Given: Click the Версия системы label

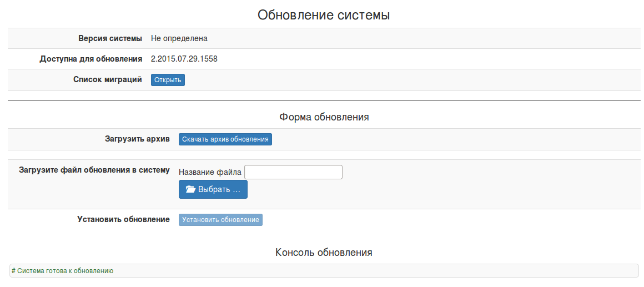Looking at the screenshot, I should pos(110,38).
